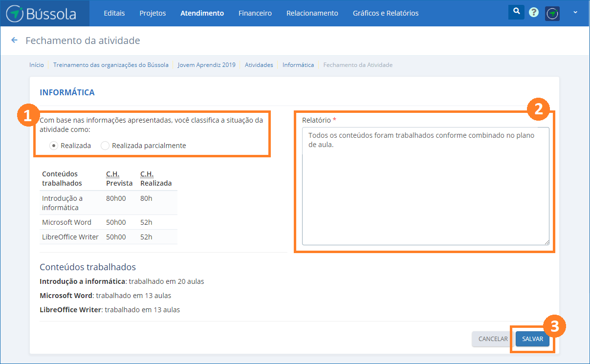Open the Gráficos e Relatórios menu
Image resolution: width=590 pixels, height=364 pixels.
(386, 13)
